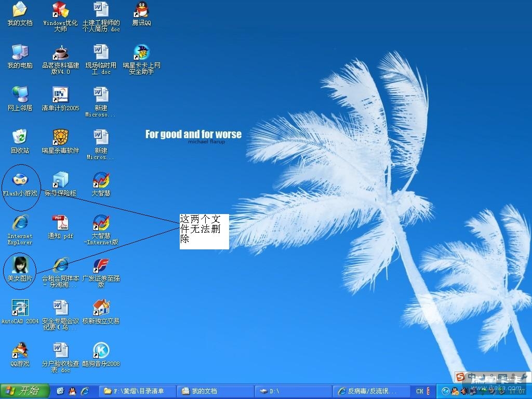Switch to the D:\ taskbar window
The image size is (532, 399).
(292, 391)
